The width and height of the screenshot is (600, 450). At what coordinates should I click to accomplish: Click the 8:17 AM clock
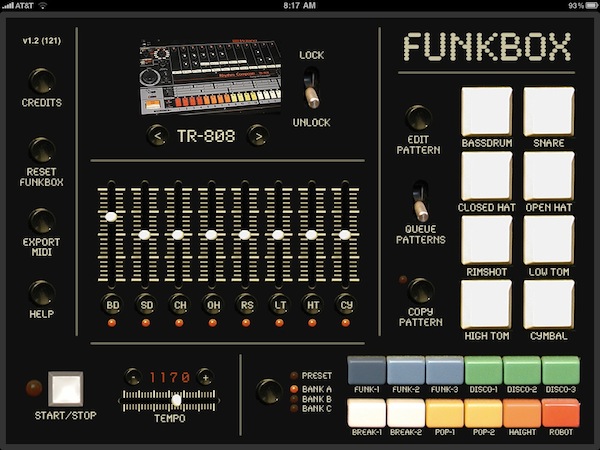[x=300, y=5]
